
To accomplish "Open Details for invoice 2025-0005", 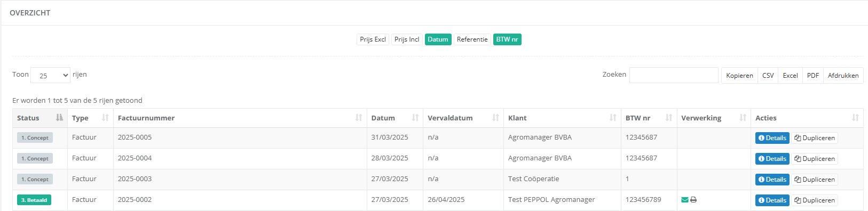I will pos(772,138).
